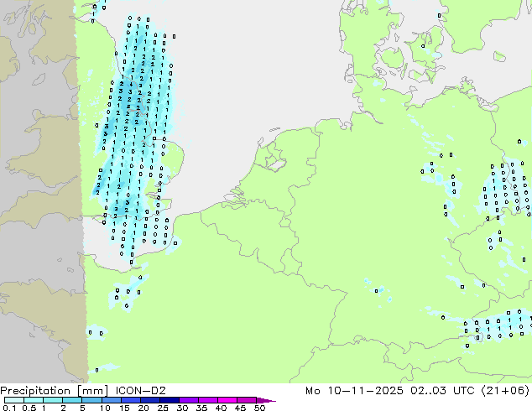Click the '25' legend value
The height and width of the screenshot is (411, 532).
163,408
